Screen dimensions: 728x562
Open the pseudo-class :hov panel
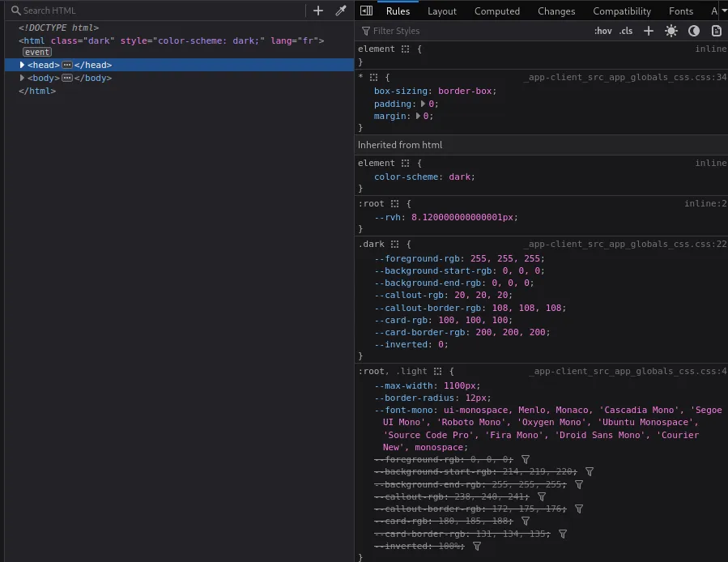pyautogui.click(x=605, y=30)
